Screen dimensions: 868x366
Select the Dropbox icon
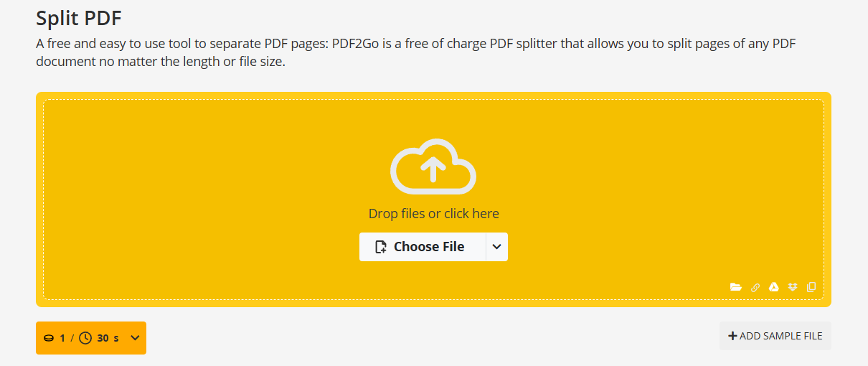point(793,287)
